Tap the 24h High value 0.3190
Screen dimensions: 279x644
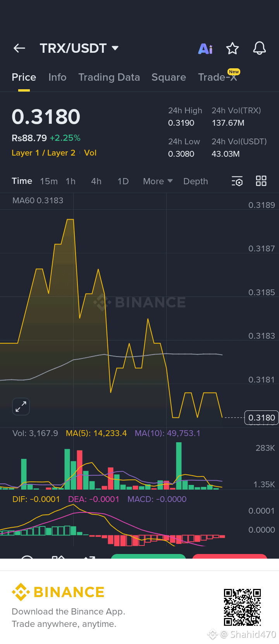click(x=181, y=123)
